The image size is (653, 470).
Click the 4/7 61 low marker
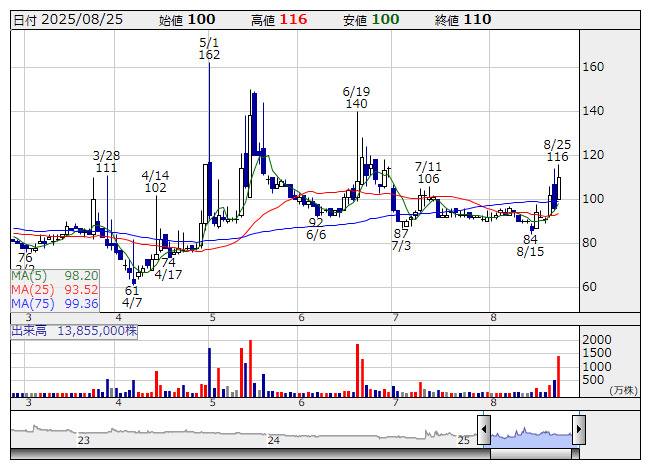(x=132, y=295)
